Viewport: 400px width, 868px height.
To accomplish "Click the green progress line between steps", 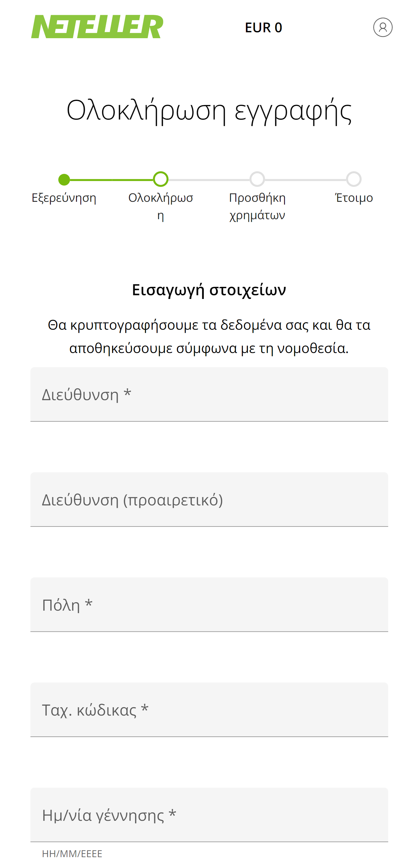I will pyautogui.click(x=111, y=180).
